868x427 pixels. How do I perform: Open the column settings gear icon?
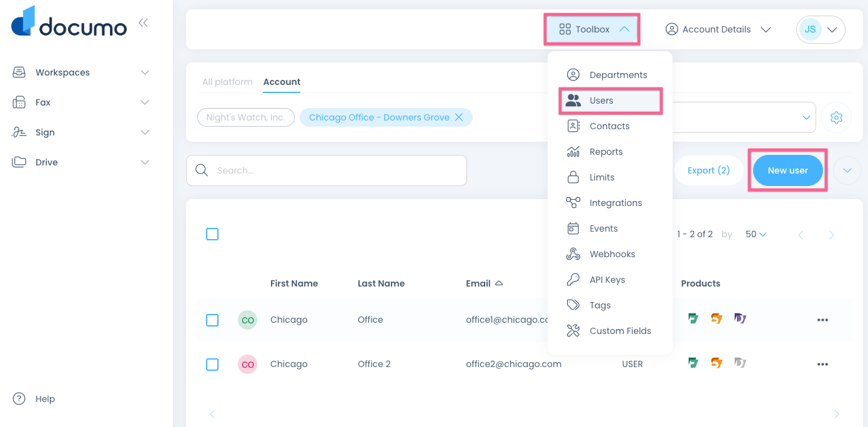836,117
